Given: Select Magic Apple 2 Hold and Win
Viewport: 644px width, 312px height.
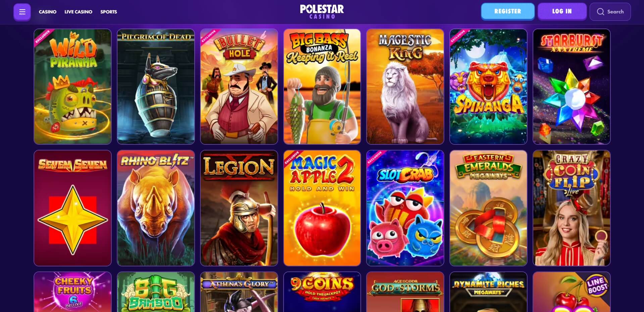Looking at the screenshot, I should pos(322,208).
